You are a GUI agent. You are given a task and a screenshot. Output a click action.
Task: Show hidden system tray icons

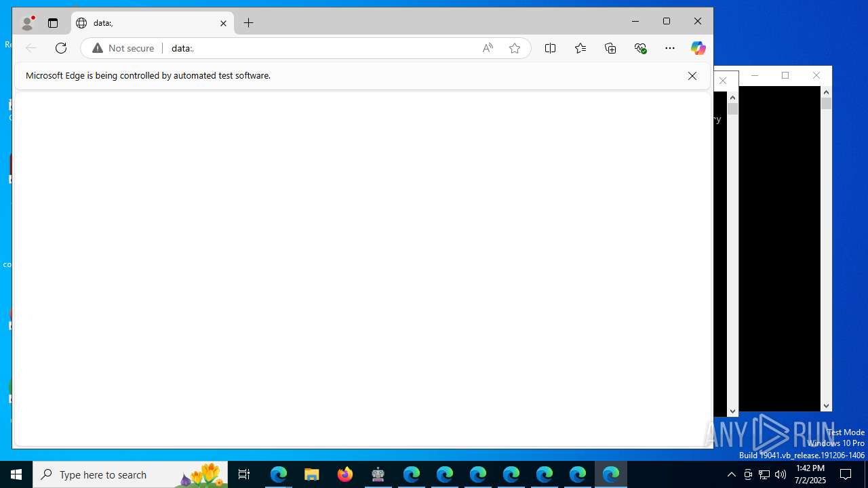click(731, 474)
